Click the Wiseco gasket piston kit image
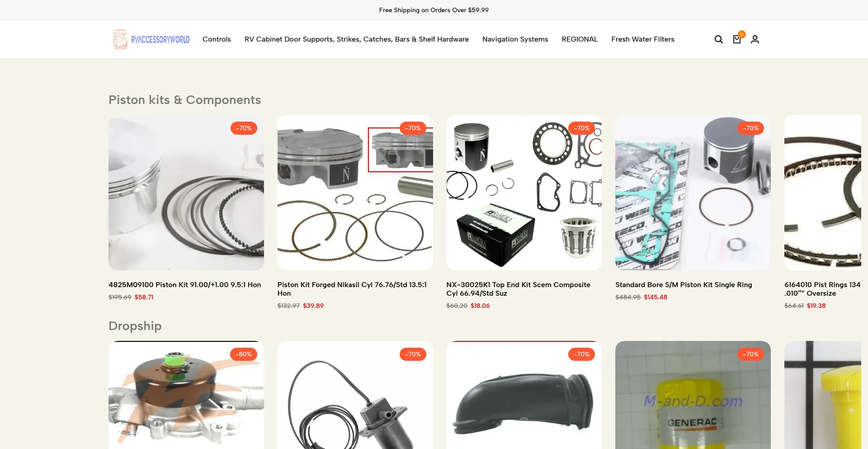 693,193
